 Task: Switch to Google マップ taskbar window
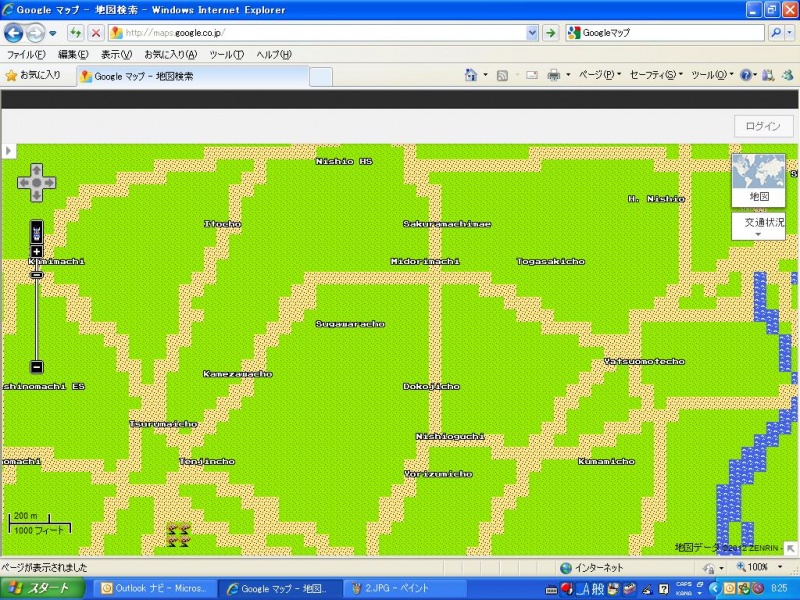click(x=278, y=588)
